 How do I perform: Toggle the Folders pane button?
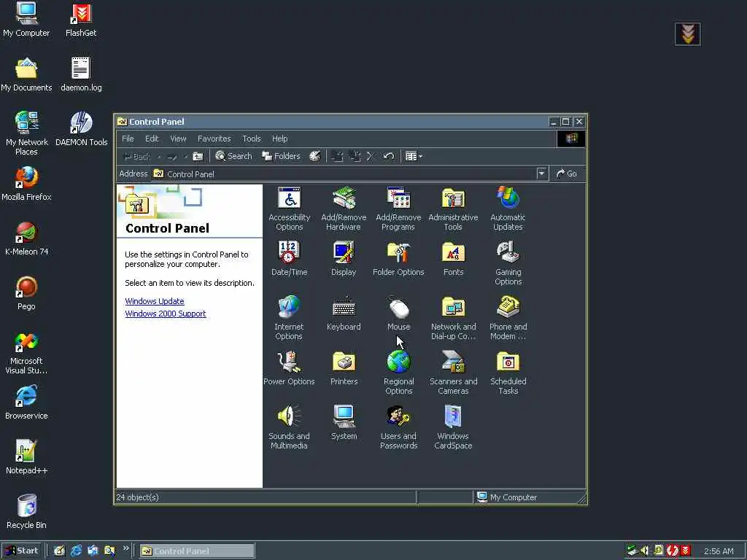(281, 156)
